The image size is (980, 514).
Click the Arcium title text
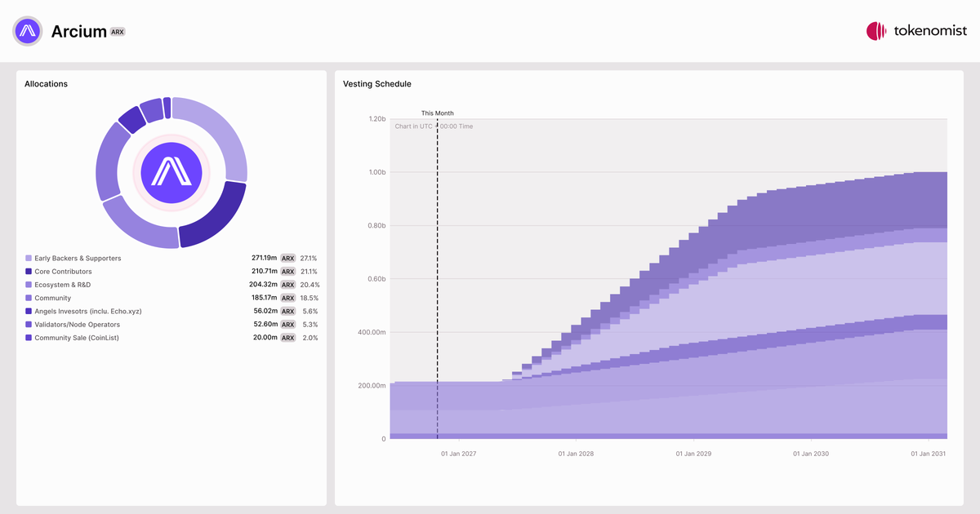(79, 32)
